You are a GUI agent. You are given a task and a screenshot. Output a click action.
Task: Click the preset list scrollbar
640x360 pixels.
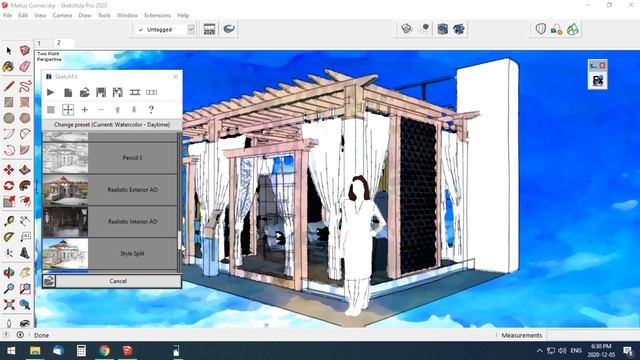pos(179,240)
